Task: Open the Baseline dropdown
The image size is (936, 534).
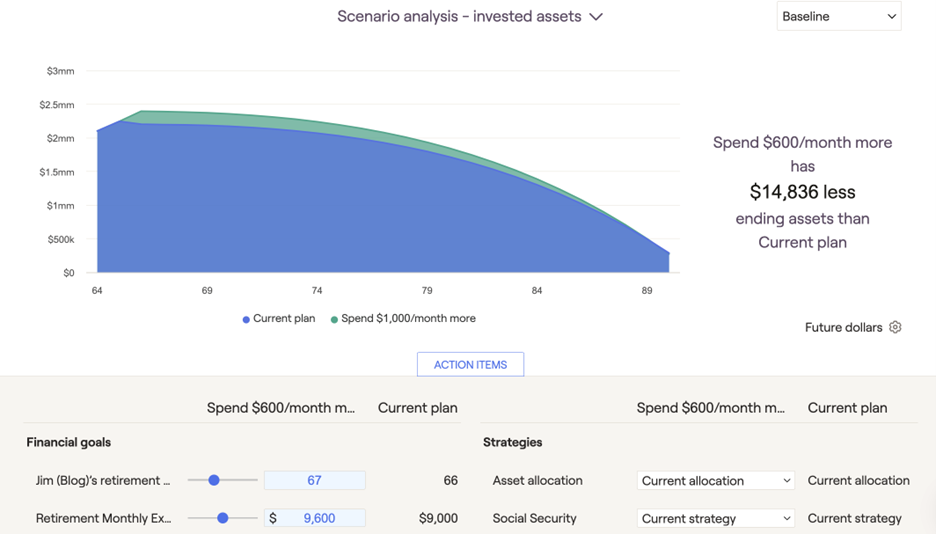Action: [838, 17]
